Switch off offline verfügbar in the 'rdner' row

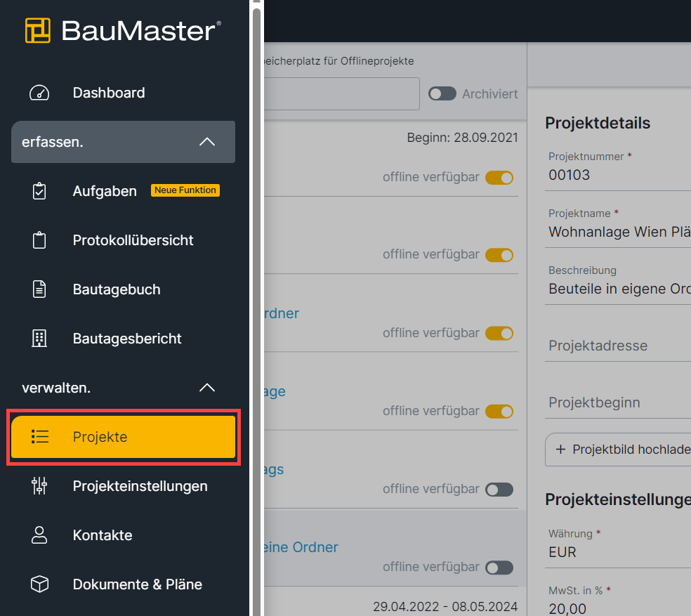[499, 333]
